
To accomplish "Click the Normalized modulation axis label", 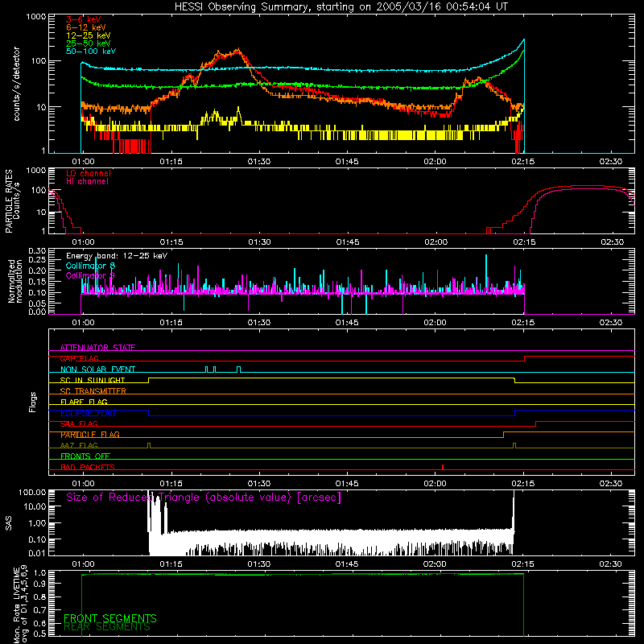I will (x=15, y=281).
